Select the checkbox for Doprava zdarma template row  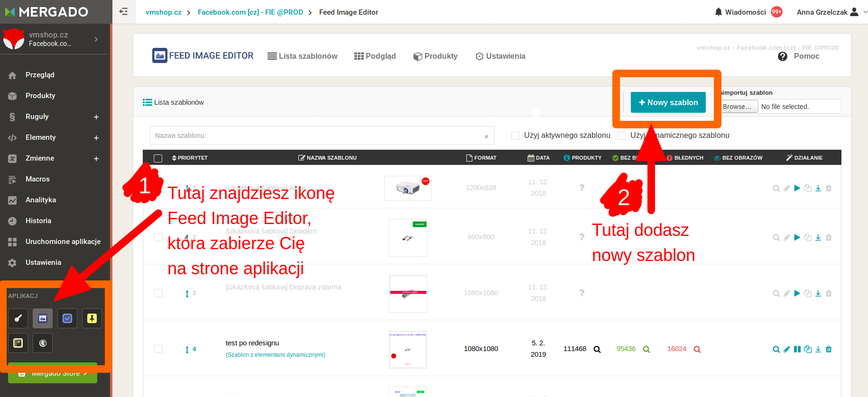click(158, 293)
